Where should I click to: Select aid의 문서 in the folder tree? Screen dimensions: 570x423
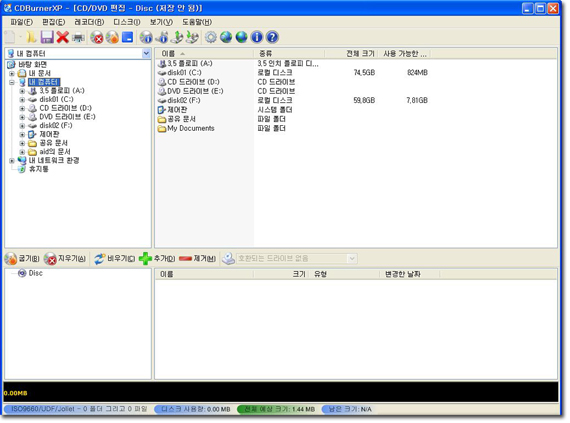[x=55, y=152]
